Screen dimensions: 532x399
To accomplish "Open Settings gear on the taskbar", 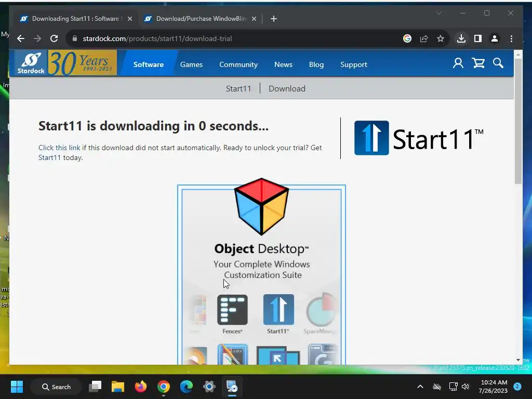I will (209, 387).
